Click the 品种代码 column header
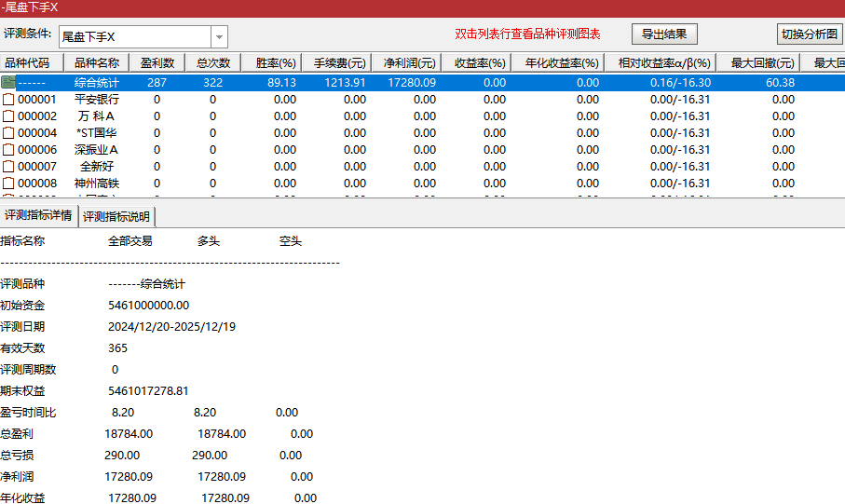845x504 pixels. [x=32, y=63]
